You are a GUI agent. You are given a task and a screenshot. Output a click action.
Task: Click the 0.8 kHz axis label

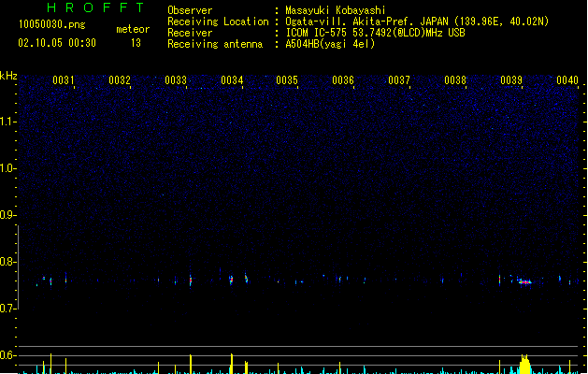(x=7, y=262)
